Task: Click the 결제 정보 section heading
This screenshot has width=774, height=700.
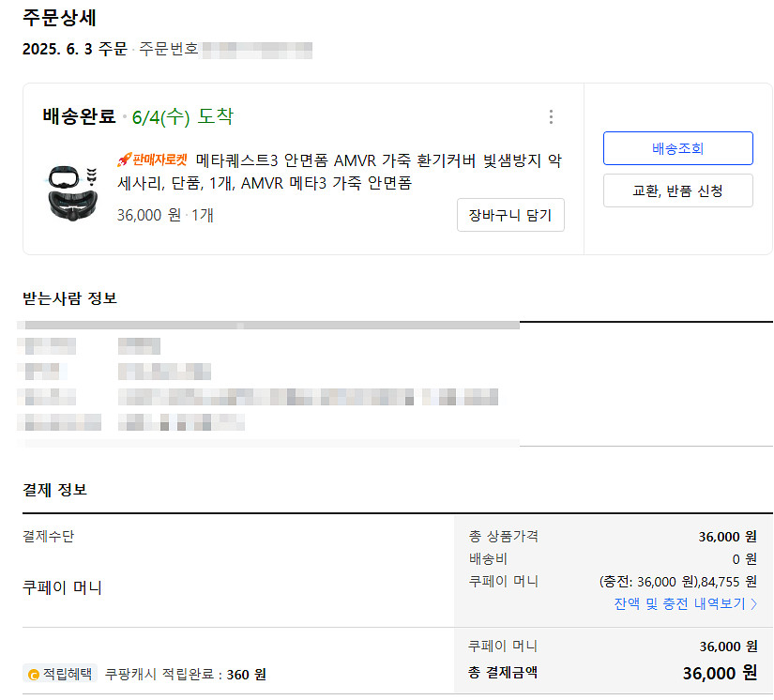Action: pyautogui.click(x=54, y=490)
